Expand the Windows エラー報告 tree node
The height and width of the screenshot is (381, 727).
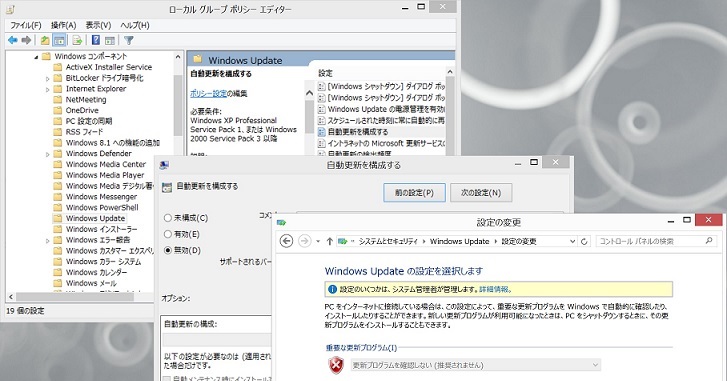(x=47, y=241)
